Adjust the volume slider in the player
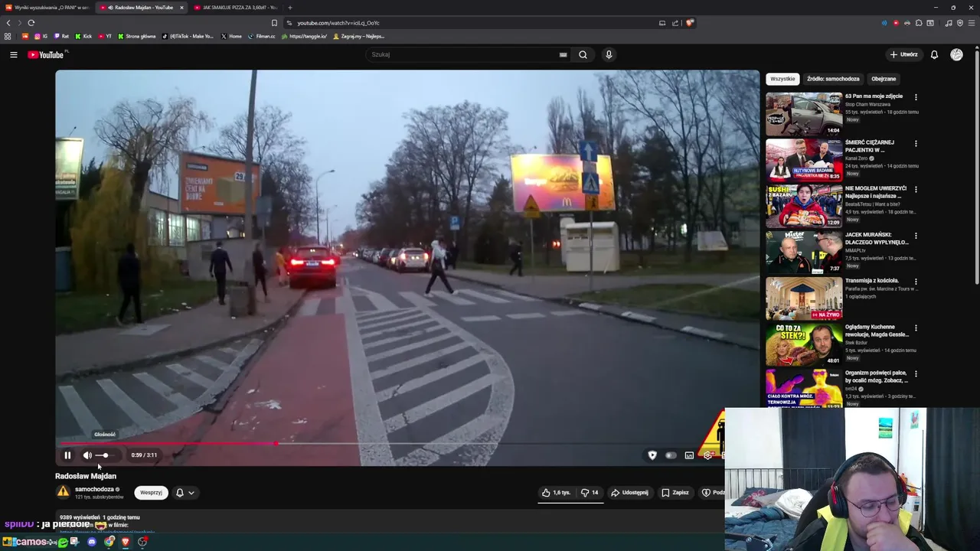The width and height of the screenshot is (980, 551). (105, 455)
